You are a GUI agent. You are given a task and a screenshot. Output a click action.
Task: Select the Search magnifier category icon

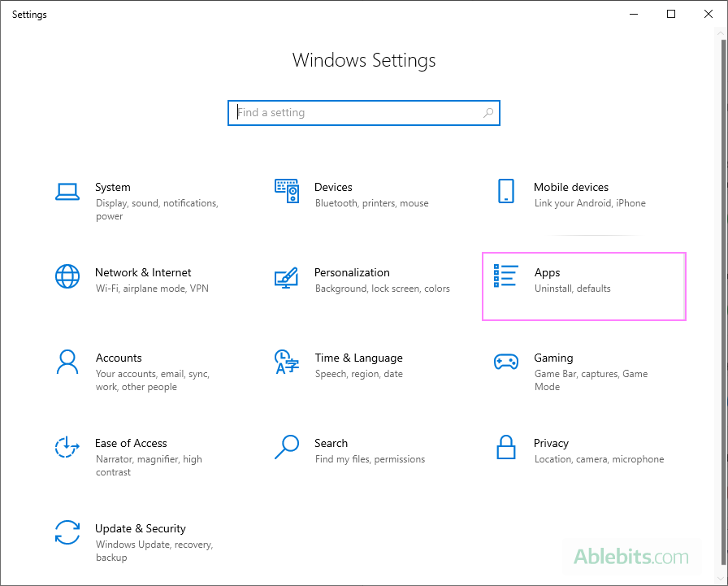pos(287,447)
